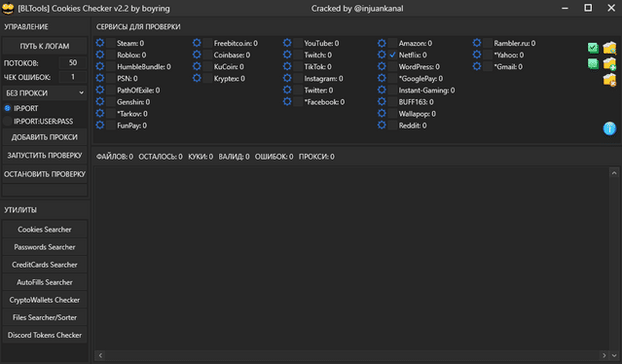Open the gear settings for FunPay
The image size is (622, 364).
coord(100,126)
